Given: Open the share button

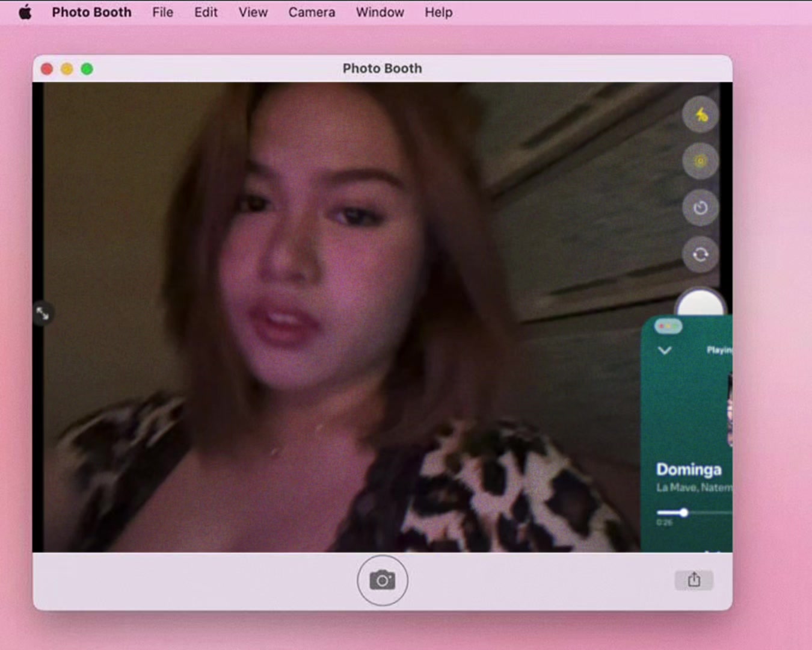Looking at the screenshot, I should (x=694, y=580).
